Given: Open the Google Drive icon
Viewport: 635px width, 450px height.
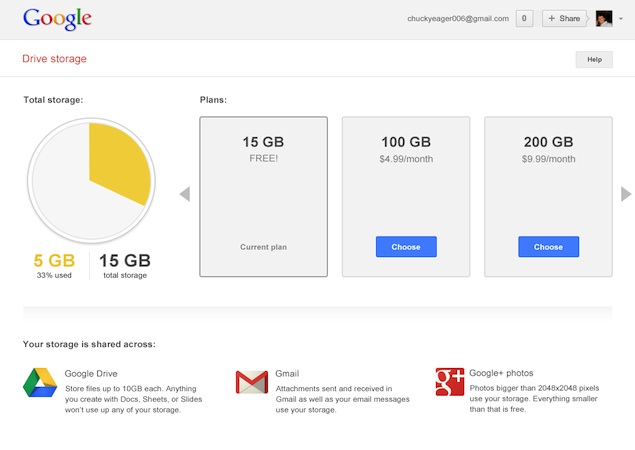Looking at the screenshot, I should [40, 382].
